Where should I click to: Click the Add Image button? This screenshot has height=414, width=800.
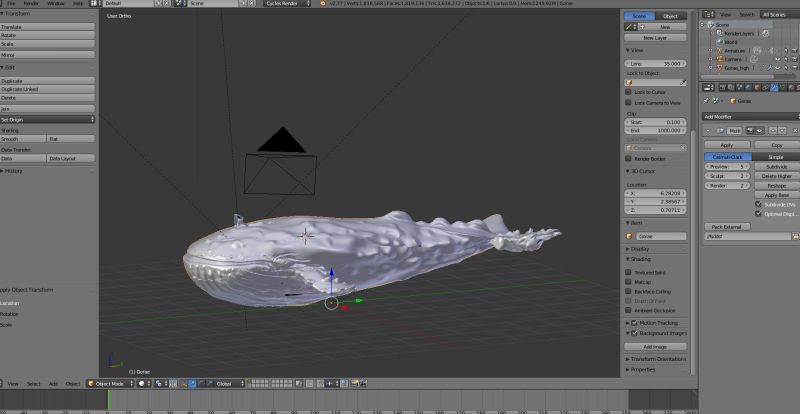point(656,347)
